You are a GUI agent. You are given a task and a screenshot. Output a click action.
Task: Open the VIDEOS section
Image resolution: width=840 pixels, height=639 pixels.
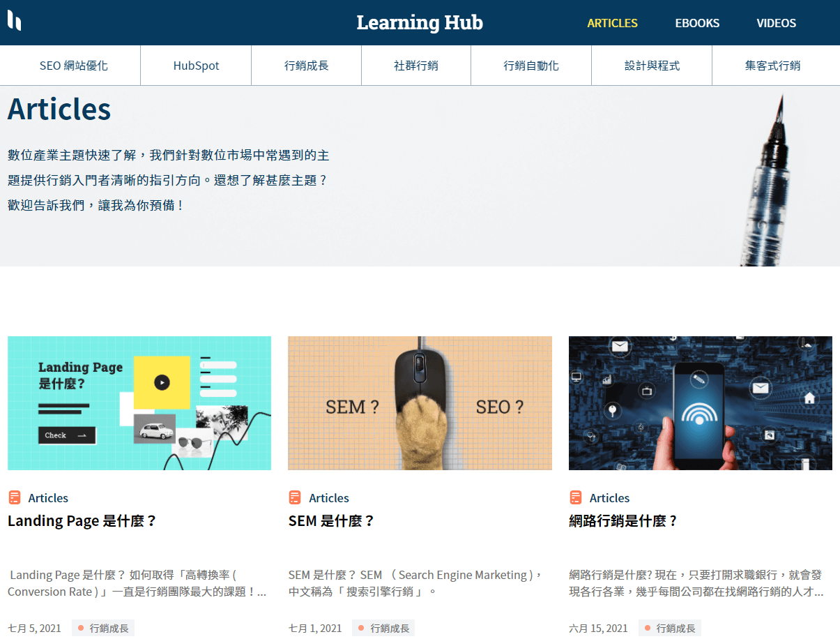[x=776, y=23]
